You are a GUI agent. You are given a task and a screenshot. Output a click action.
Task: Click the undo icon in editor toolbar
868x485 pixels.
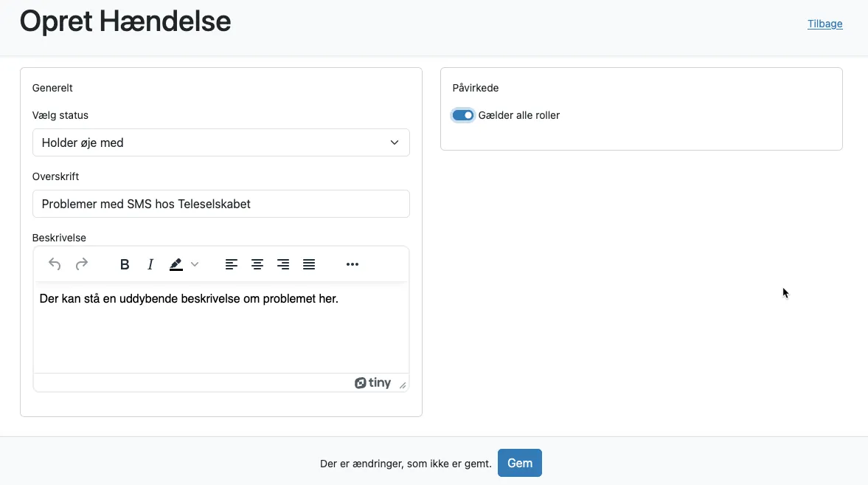point(55,264)
